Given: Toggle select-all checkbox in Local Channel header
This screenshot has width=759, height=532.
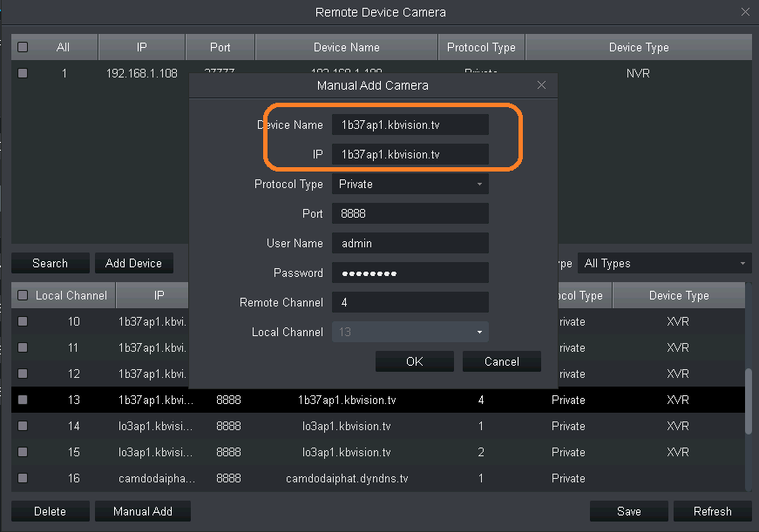Looking at the screenshot, I should (x=23, y=296).
